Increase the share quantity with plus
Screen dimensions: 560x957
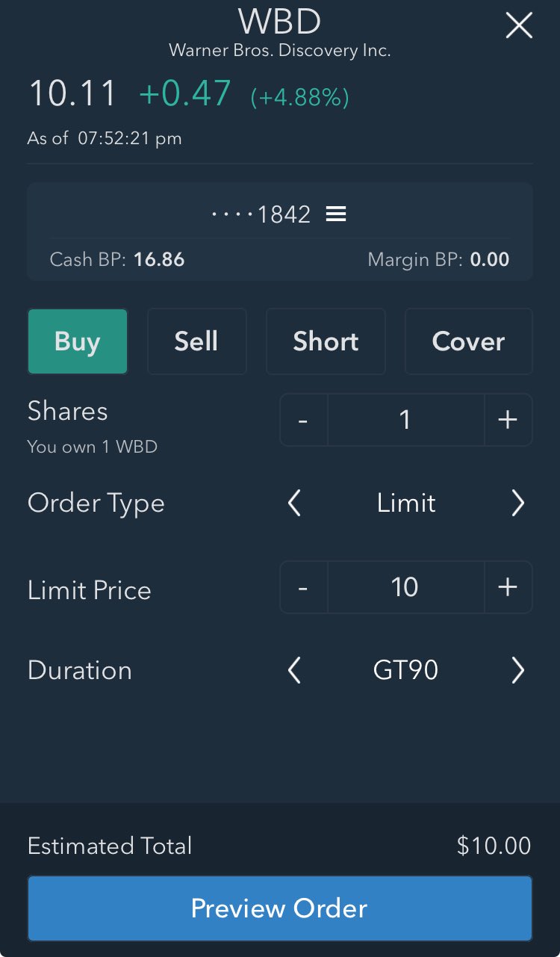(x=508, y=420)
